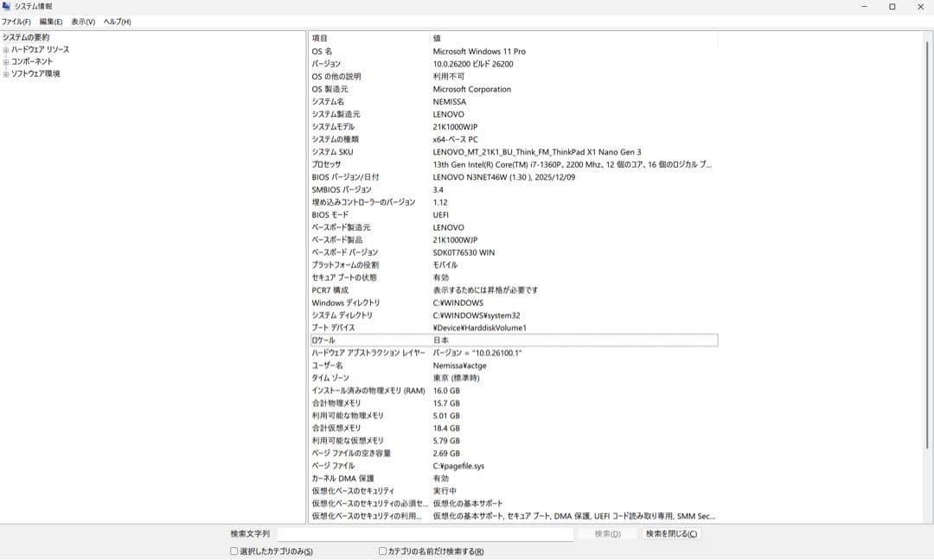Expand the ソフトウェア環境 tree node
The width and height of the screenshot is (934, 560).
pyautogui.click(x=7, y=73)
